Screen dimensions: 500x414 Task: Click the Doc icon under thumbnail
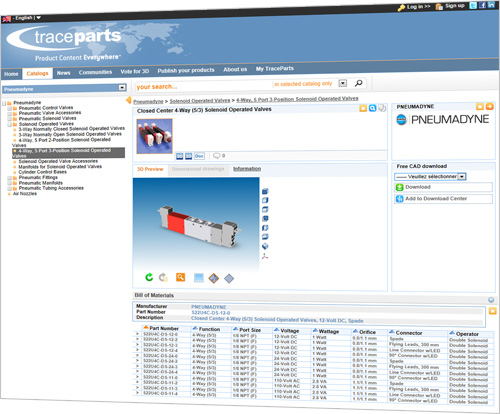[x=199, y=156]
